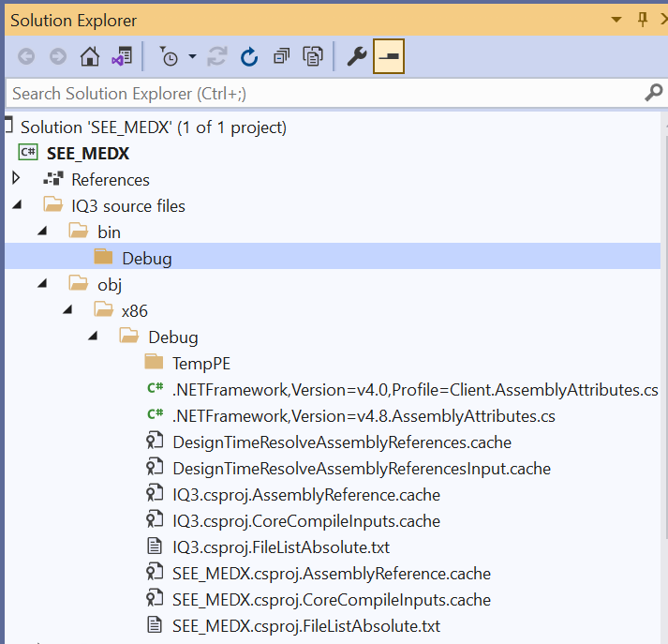Image resolution: width=668 pixels, height=644 pixels.
Task: Switch between solutions and folder views
Action: pyautogui.click(x=122, y=56)
